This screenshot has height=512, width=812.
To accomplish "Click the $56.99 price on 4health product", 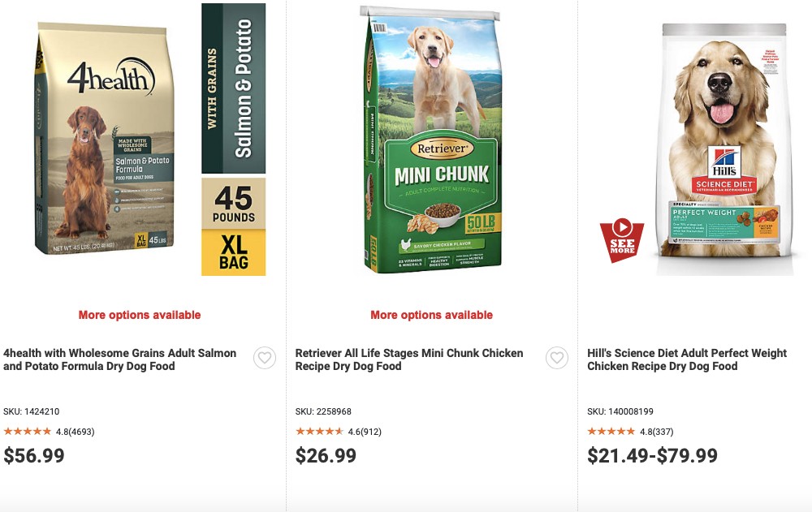I will pyautogui.click(x=32, y=455).
